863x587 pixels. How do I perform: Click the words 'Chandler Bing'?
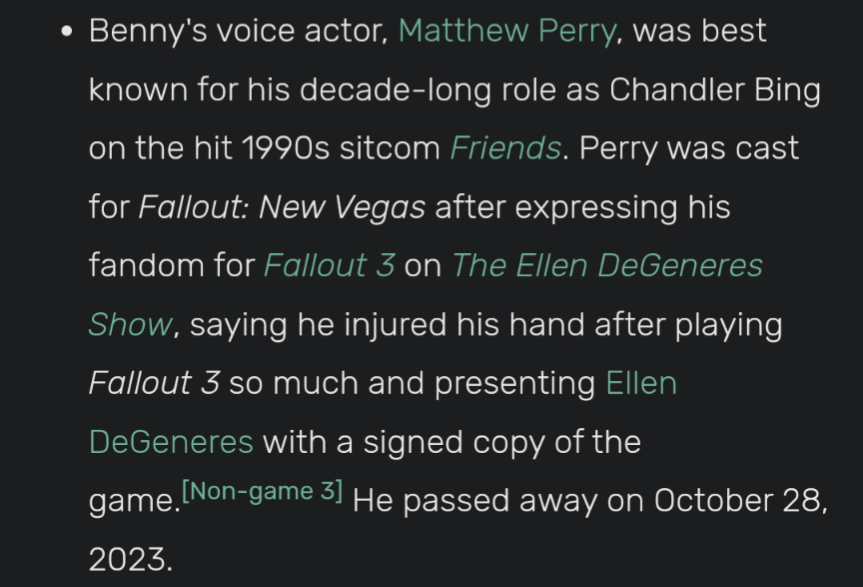[715, 90]
